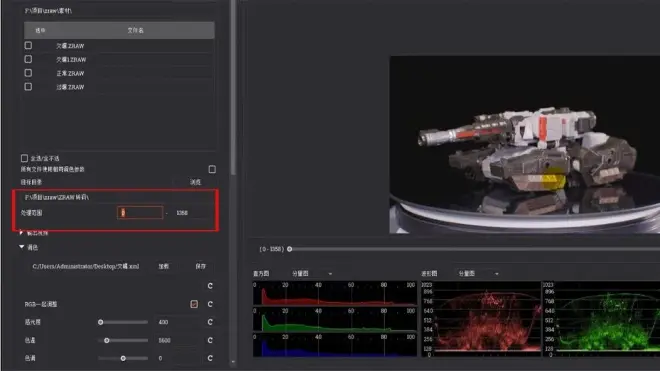Screen dimensions: 660x371
Task: Reset the 5600 color temperature via its reset icon
Action: click(x=210, y=340)
